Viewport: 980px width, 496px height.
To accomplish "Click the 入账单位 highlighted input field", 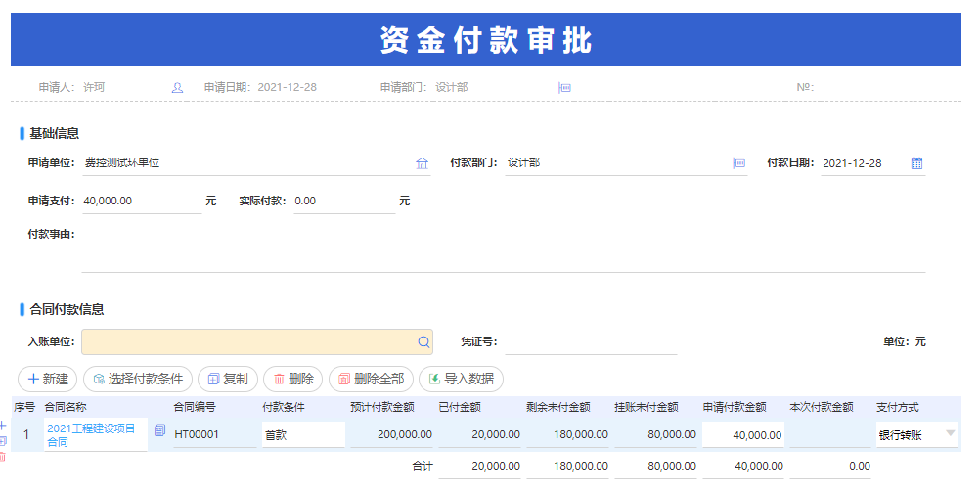I will (x=257, y=342).
